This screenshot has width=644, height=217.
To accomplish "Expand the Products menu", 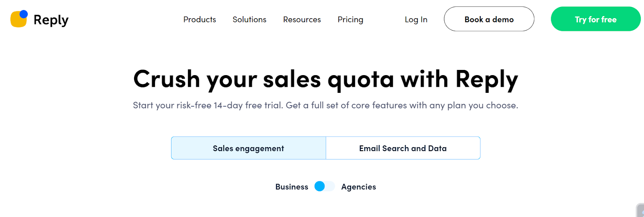I will [x=200, y=19].
